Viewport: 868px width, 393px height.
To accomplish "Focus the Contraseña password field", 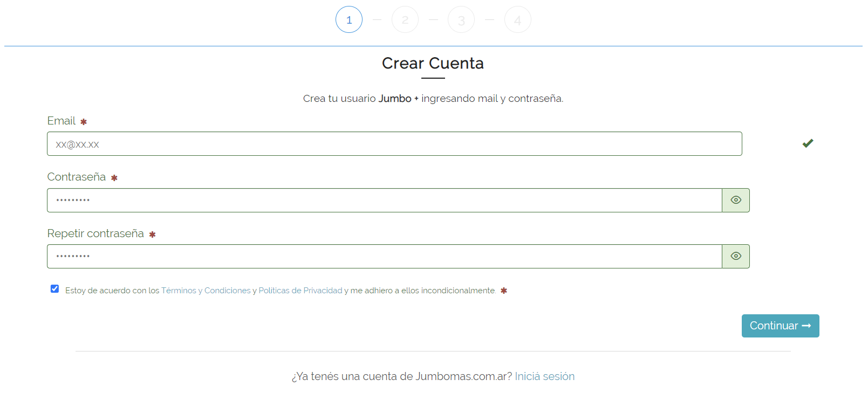I will tap(385, 200).
